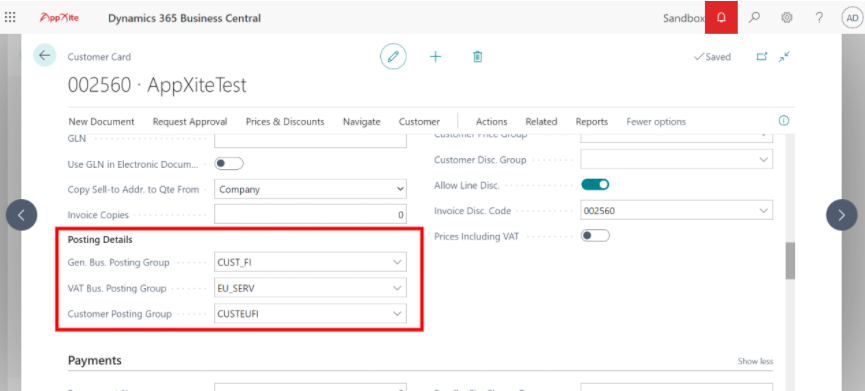865x391 pixels.
Task: Toggle Prices Including VAT switch
Action: 595,235
